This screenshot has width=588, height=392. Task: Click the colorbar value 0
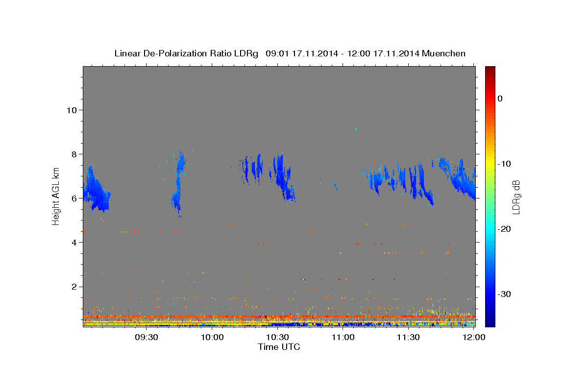point(500,98)
